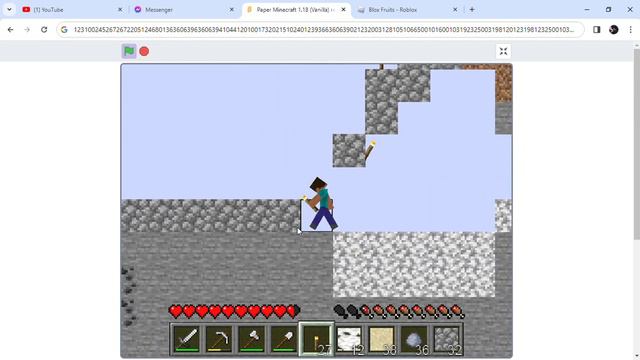Click the coal ore in the stone

point(129,296)
